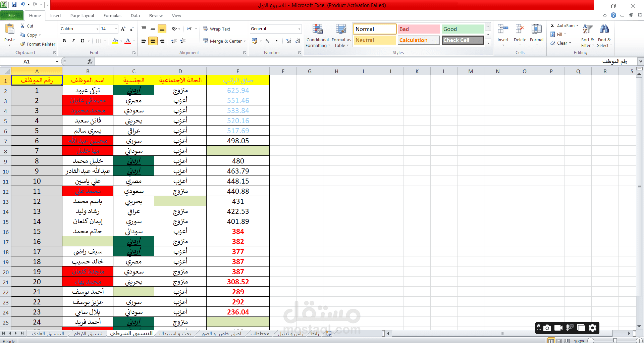Click Sort & Filter button
The image size is (644, 343).
[587, 36]
